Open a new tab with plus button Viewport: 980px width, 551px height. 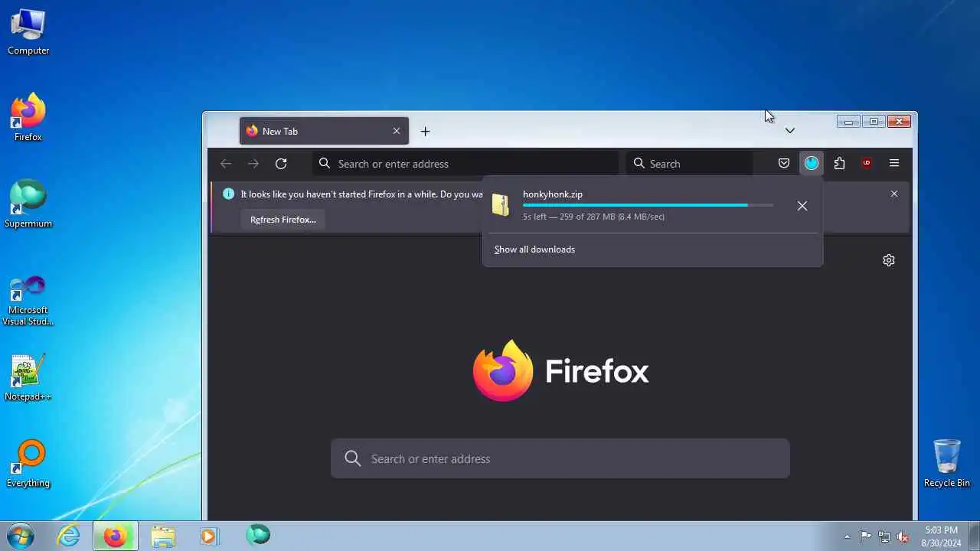click(425, 131)
